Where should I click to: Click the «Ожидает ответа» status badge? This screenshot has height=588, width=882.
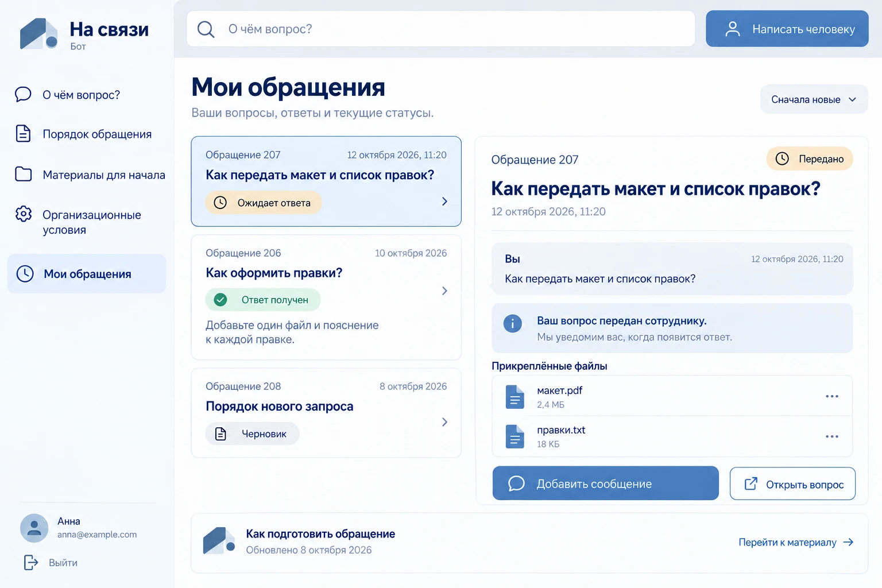click(264, 203)
